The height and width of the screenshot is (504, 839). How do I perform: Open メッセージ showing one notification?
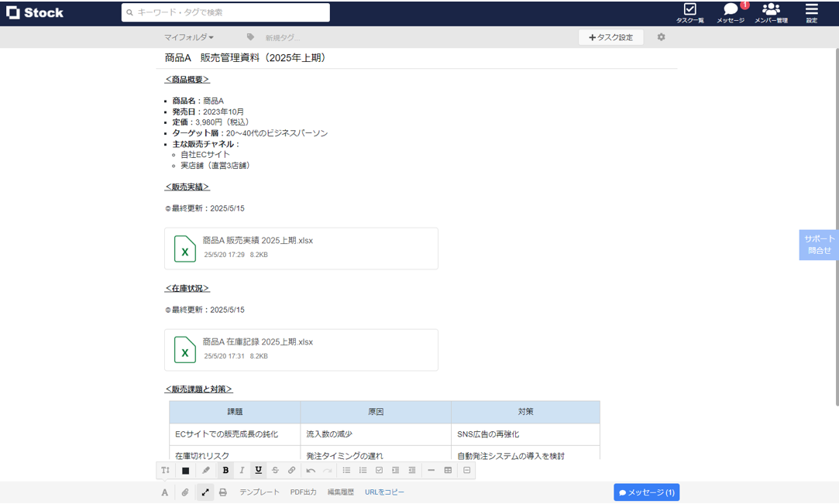tap(729, 12)
